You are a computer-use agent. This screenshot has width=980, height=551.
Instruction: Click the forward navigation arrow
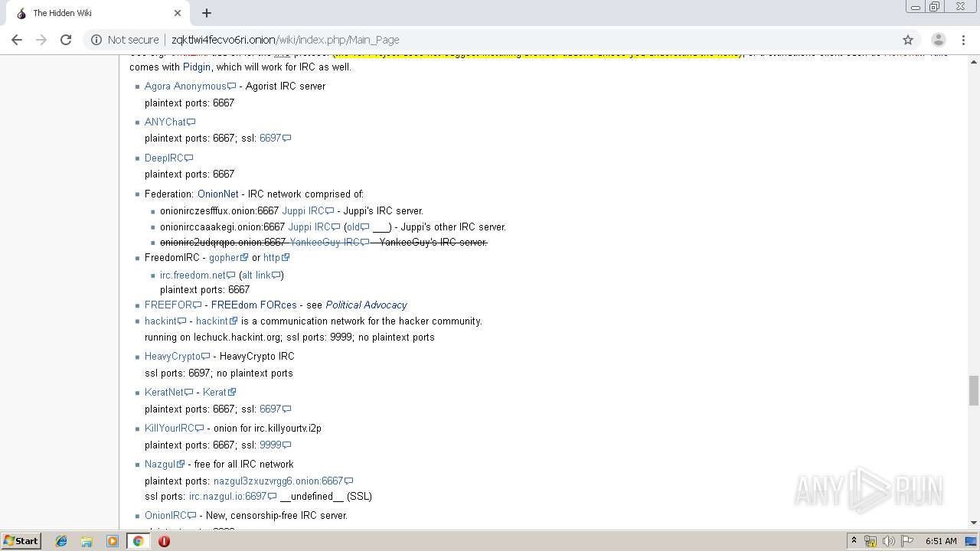pyautogui.click(x=41, y=40)
